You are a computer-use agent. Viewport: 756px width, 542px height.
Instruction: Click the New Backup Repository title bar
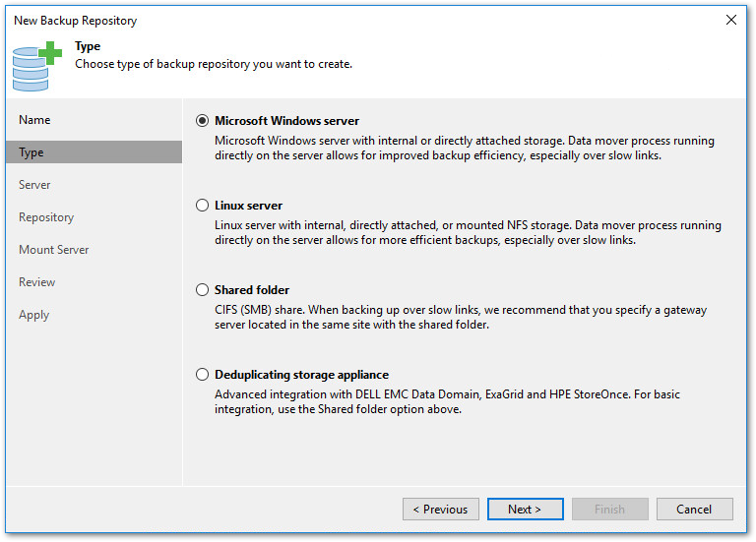coord(295,20)
